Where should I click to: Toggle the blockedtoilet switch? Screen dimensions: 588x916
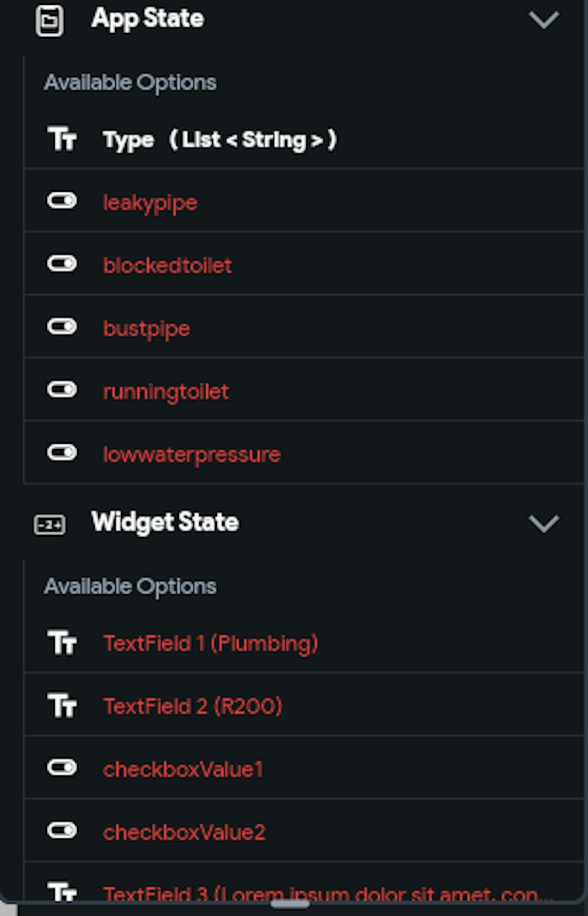click(62, 264)
